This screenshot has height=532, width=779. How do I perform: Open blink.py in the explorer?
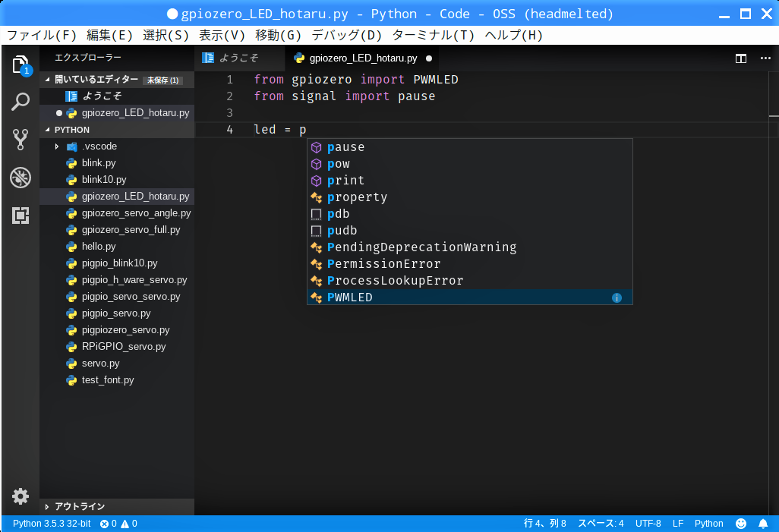117,163
